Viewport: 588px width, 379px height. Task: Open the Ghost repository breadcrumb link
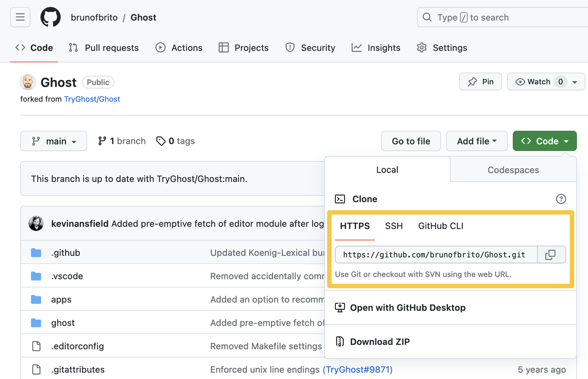point(143,17)
